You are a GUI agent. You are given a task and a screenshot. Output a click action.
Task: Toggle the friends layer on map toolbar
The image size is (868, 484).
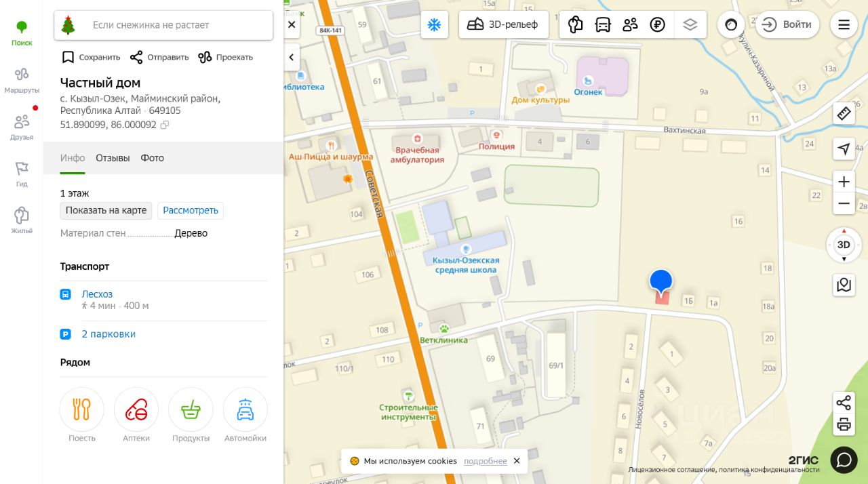pos(630,25)
